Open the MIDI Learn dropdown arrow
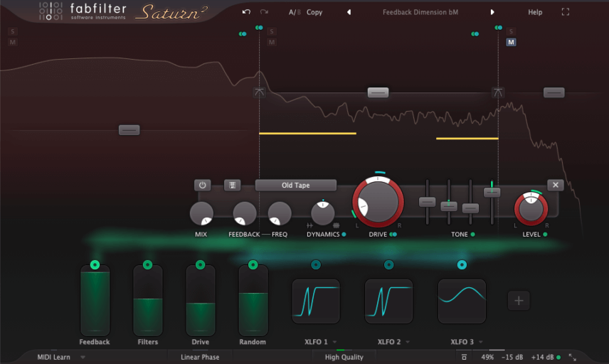 [x=83, y=357]
